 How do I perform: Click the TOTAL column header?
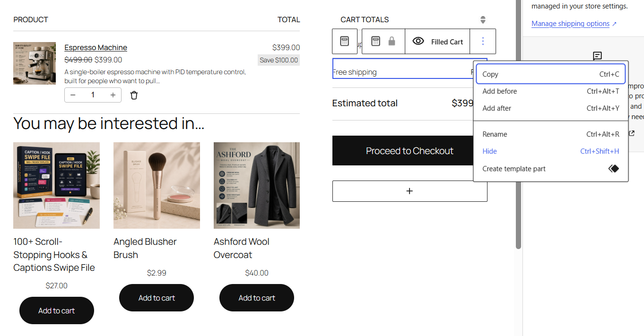[x=288, y=20]
